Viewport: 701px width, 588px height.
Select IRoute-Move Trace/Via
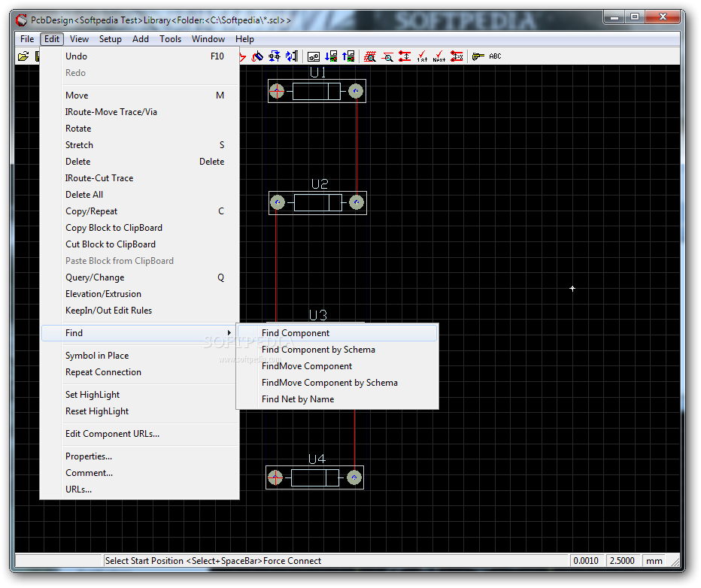pyautogui.click(x=140, y=112)
